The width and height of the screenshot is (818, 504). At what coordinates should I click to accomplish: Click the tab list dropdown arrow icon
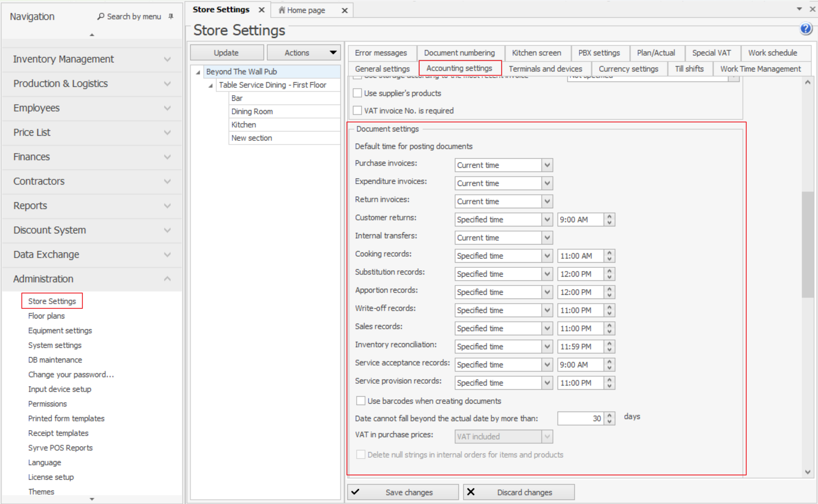click(x=799, y=9)
